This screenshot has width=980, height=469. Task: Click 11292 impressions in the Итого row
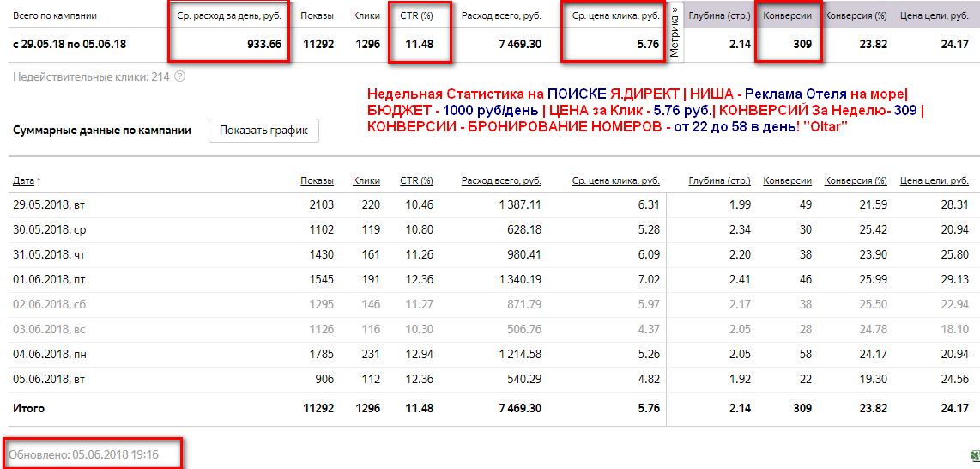[x=318, y=408]
